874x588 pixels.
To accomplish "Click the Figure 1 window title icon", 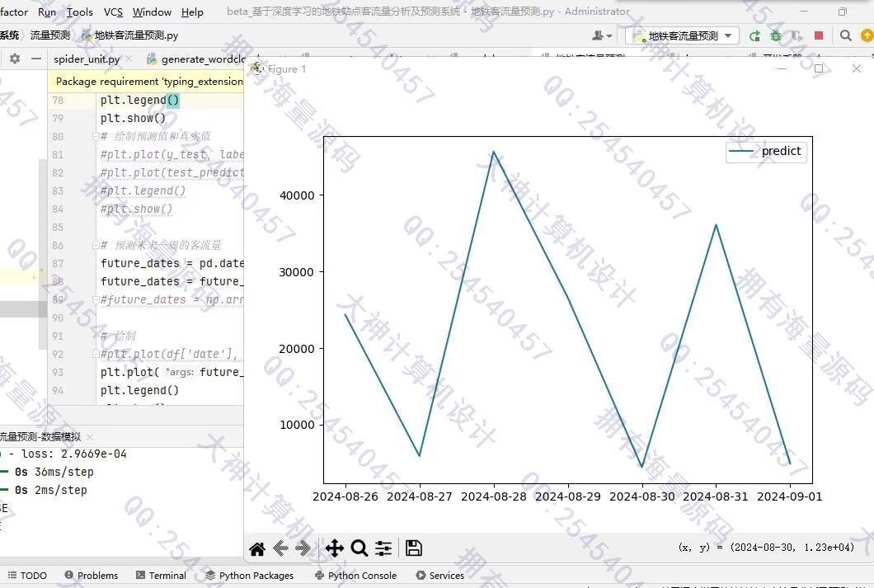I will point(257,68).
